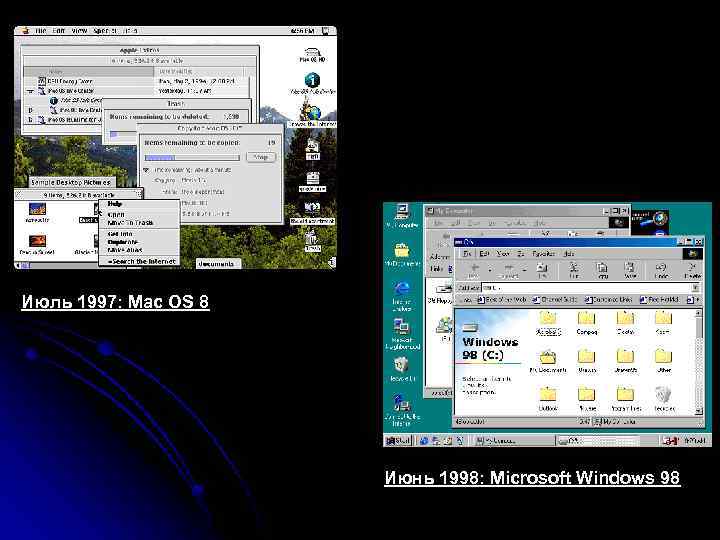Open Browse the Internet globe icon
Screen dimensions: 720x540
click(313, 115)
